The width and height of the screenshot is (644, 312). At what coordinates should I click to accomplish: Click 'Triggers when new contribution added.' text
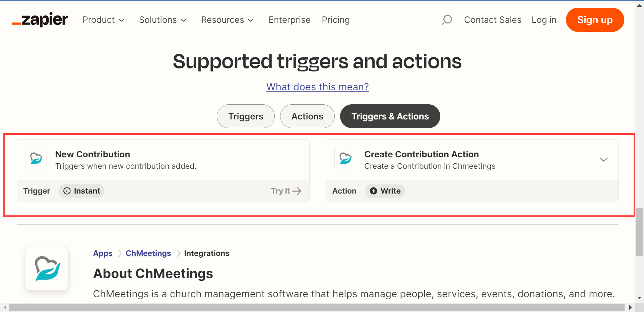click(126, 166)
